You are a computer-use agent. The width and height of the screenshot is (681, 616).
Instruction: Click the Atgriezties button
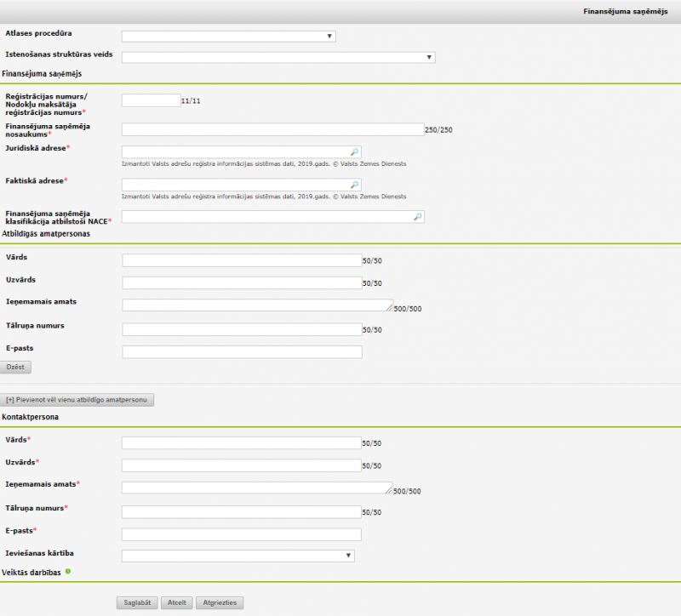click(220, 602)
